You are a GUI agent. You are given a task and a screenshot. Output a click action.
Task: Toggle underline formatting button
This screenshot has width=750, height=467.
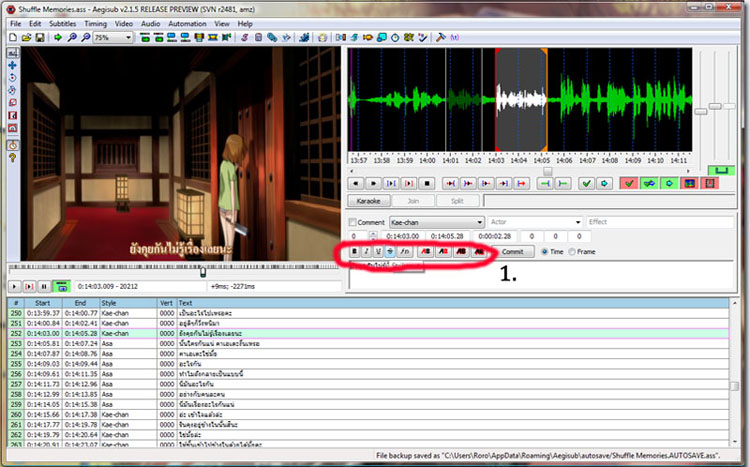tap(378, 252)
